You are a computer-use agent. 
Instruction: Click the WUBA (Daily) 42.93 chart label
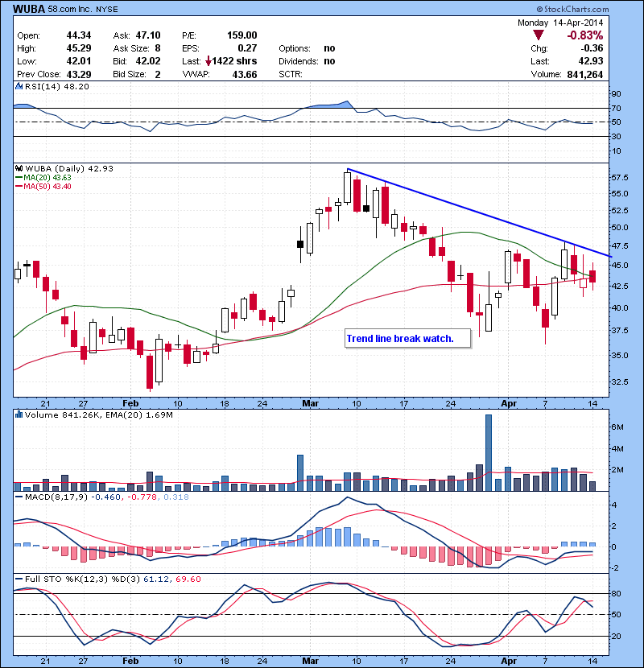click(x=69, y=169)
